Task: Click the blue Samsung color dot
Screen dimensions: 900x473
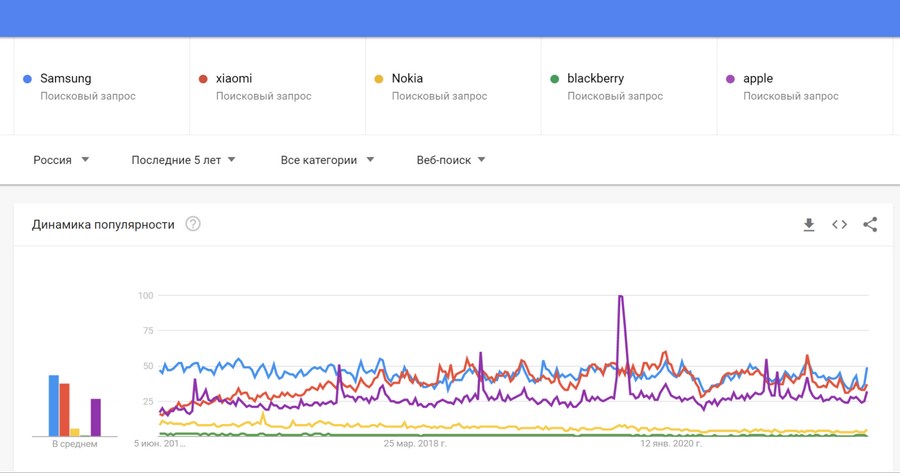Action: (x=27, y=79)
